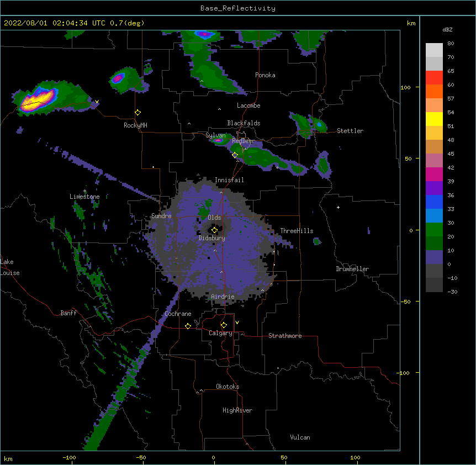Click the Olds city label
The height and width of the screenshot is (465, 476).
[214, 218]
